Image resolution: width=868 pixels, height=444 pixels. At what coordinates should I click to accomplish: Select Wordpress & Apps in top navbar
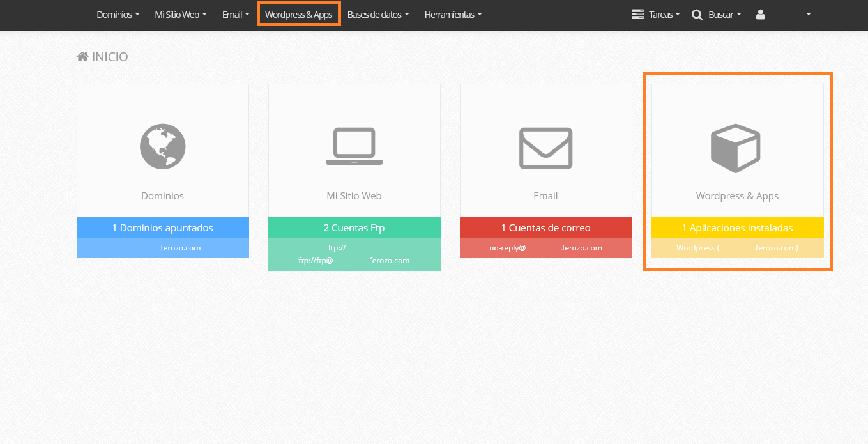coord(298,14)
